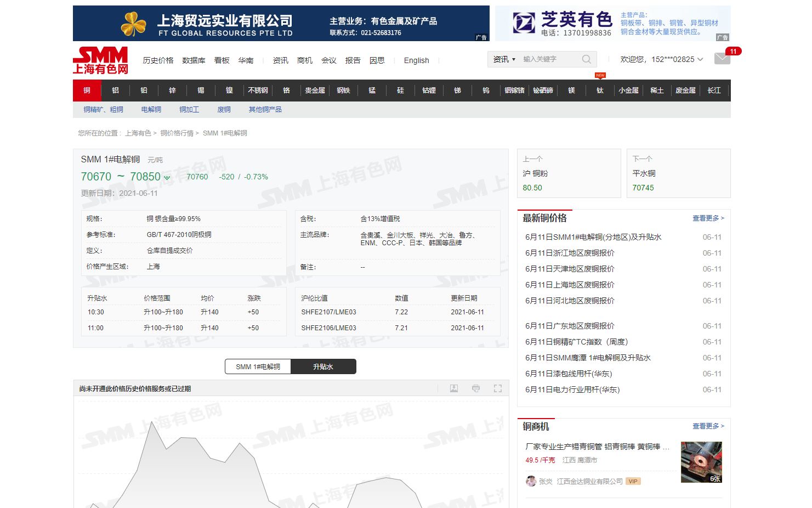Click 查看更多 in 最新价格 section
This screenshot has width=812, height=508.
(x=708, y=218)
